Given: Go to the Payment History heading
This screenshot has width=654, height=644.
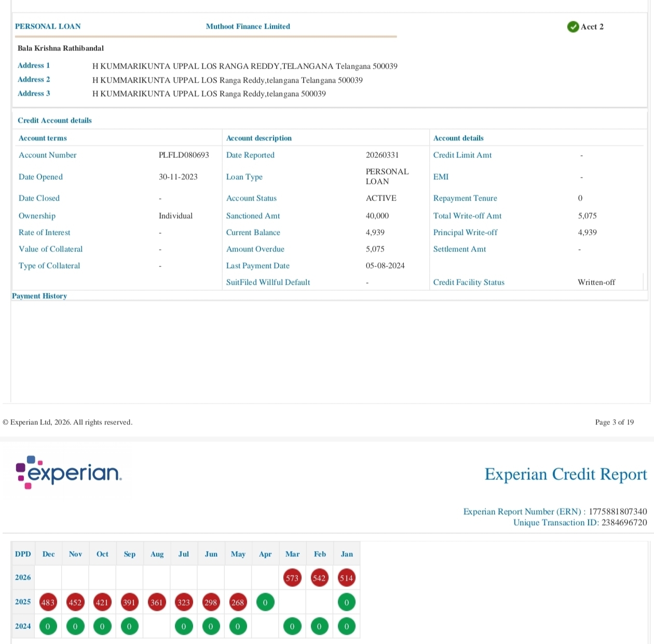Looking at the screenshot, I should [x=39, y=296].
